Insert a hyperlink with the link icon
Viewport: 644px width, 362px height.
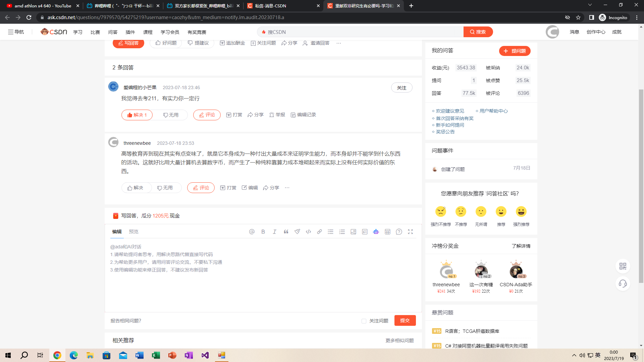click(319, 232)
